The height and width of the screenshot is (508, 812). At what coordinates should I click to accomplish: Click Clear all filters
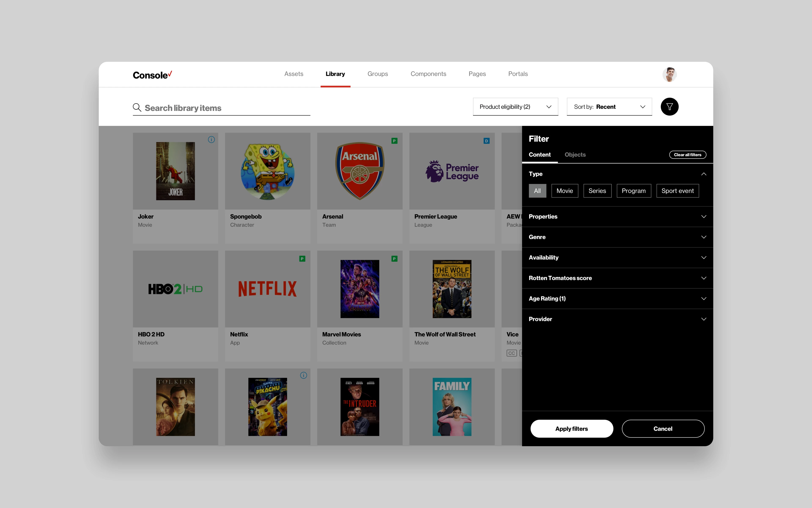(687, 155)
